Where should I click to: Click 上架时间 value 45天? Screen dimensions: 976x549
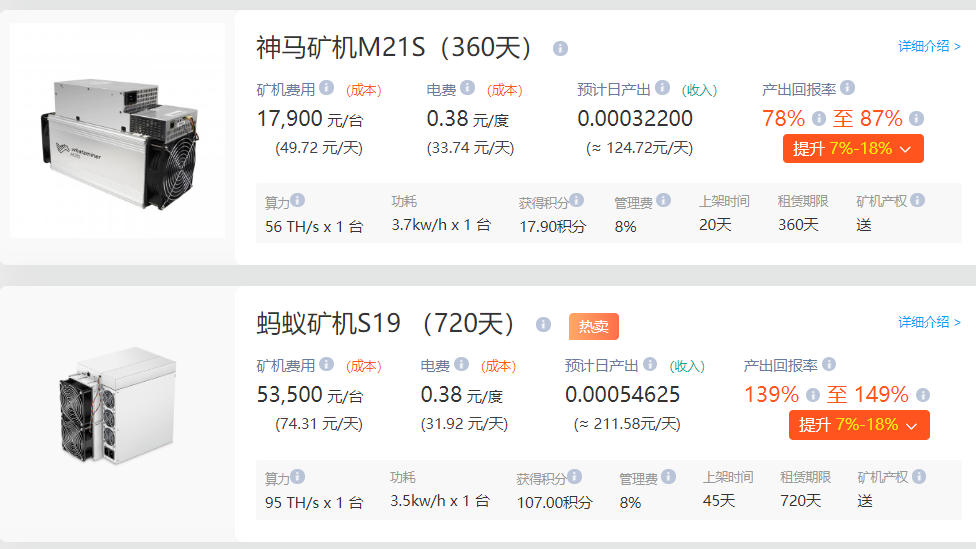tap(719, 500)
